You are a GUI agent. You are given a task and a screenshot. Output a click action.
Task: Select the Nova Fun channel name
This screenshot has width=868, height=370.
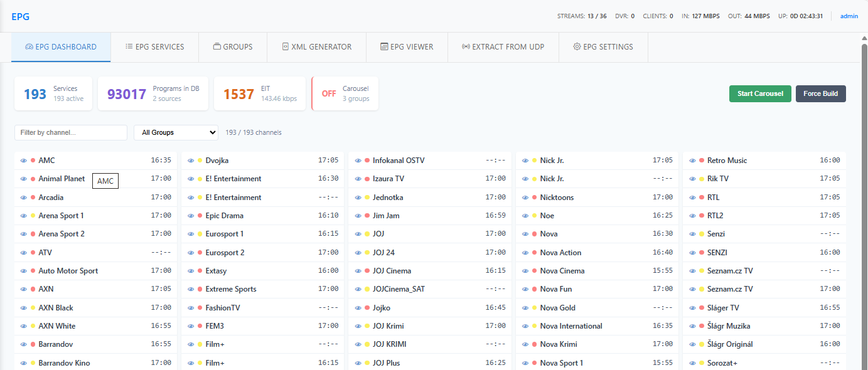(556, 289)
